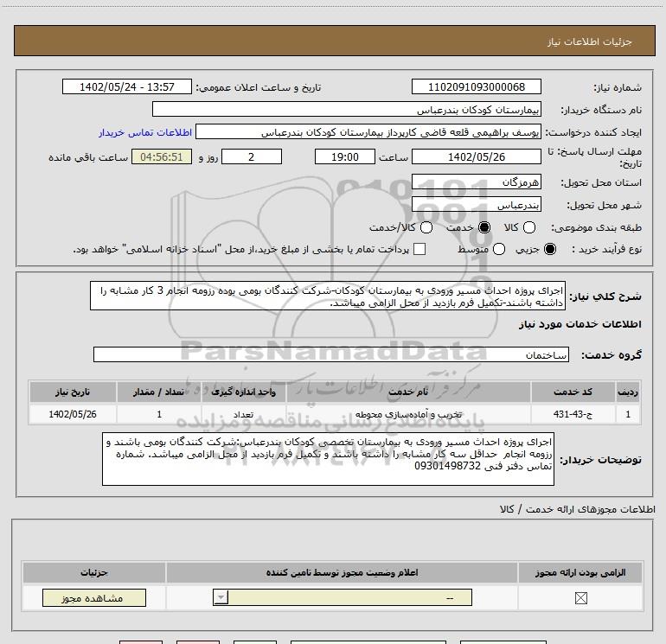Viewport: 666px width, 644px height.
Task: Click the تاریخ نیاز column header
Action: pyautogui.click(x=73, y=392)
